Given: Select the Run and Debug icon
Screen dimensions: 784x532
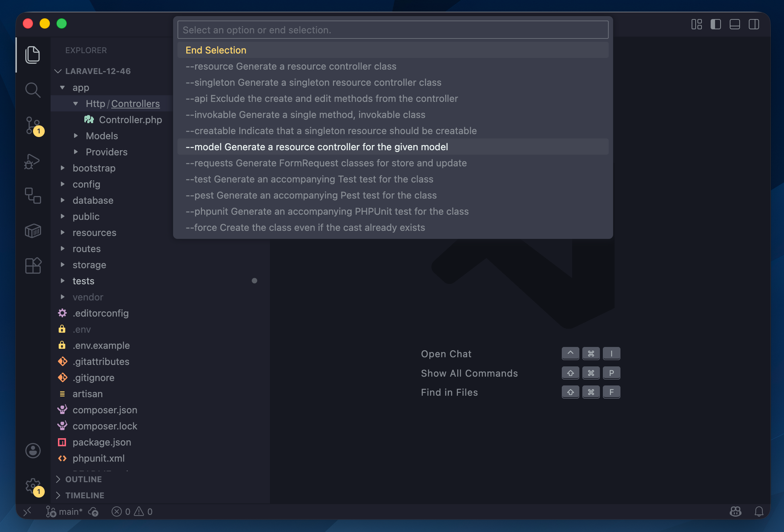Looking at the screenshot, I should pos(33,161).
